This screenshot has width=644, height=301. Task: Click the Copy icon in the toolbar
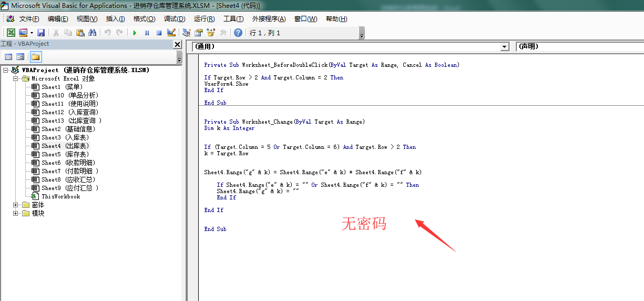68,33
